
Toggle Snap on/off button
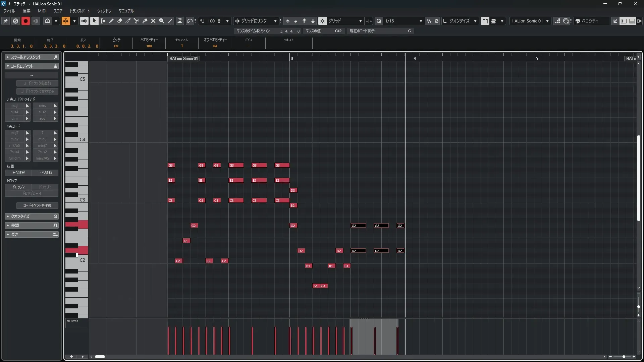[322, 21]
